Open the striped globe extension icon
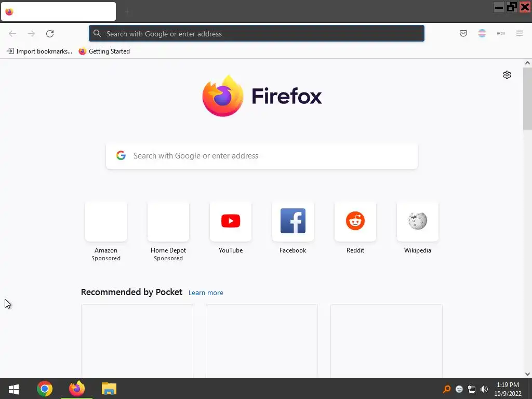 (x=482, y=33)
